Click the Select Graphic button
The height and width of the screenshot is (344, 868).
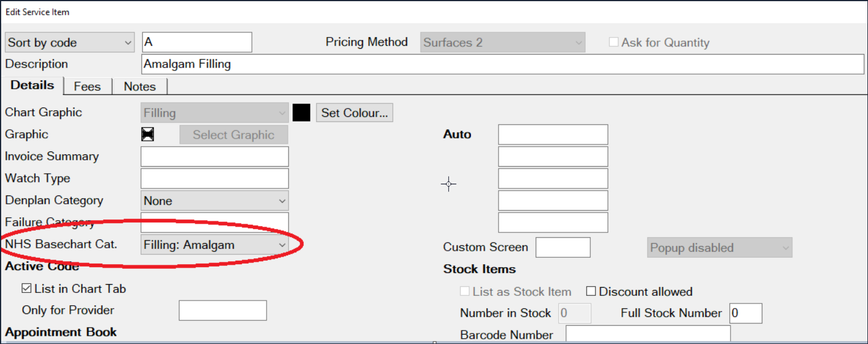pyautogui.click(x=233, y=134)
